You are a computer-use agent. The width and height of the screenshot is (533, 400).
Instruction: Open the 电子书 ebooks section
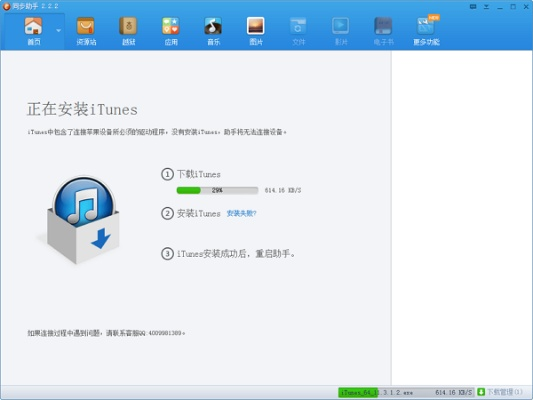pos(383,31)
